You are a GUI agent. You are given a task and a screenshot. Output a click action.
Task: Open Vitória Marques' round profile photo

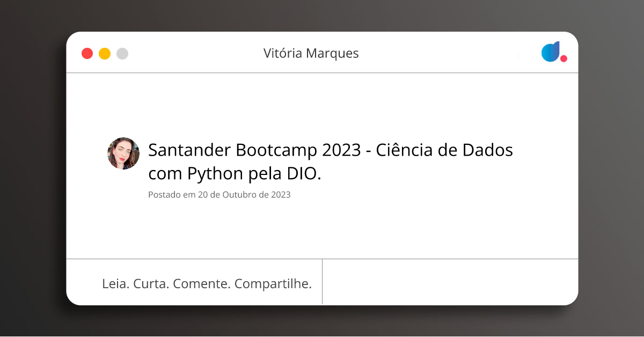pos(123,153)
